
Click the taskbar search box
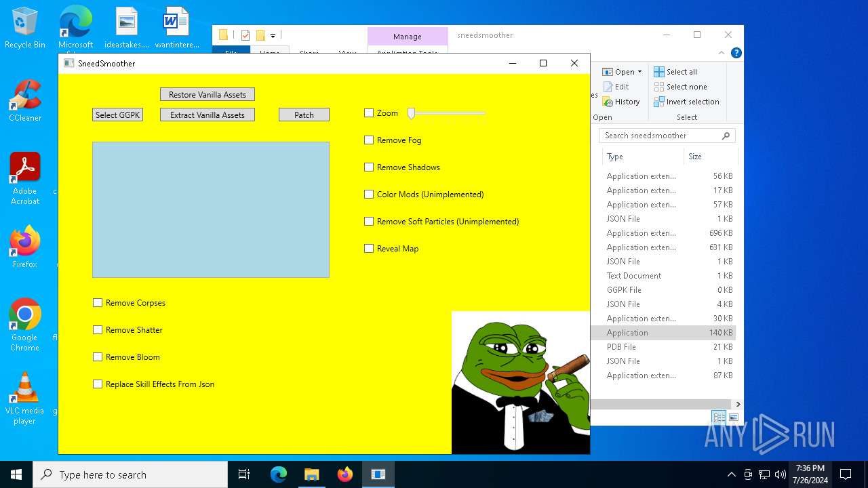click(x=130, y=474)
